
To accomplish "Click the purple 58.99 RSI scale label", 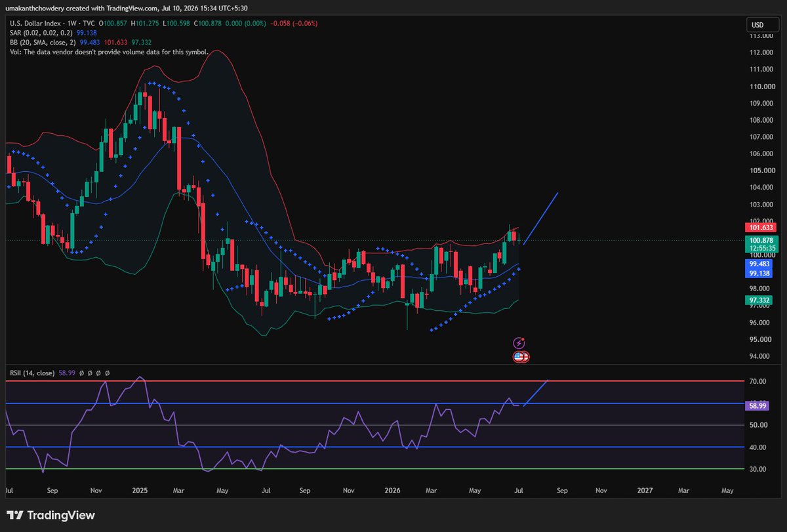I will (x=758, y=406).
